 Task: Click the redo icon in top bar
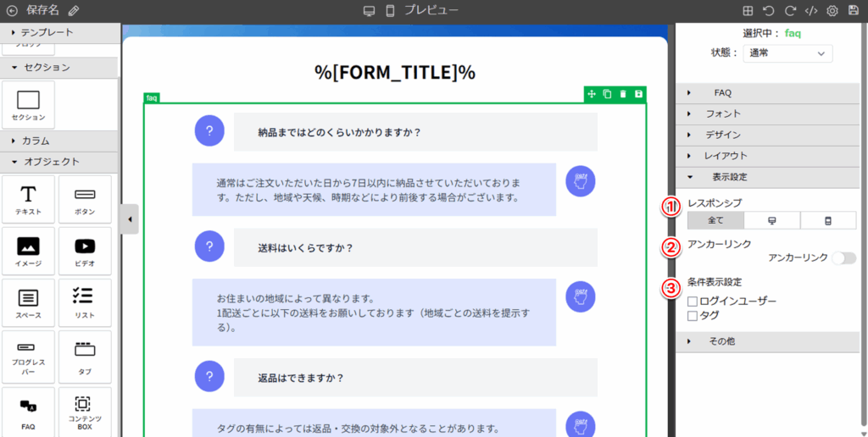point(789,11)
